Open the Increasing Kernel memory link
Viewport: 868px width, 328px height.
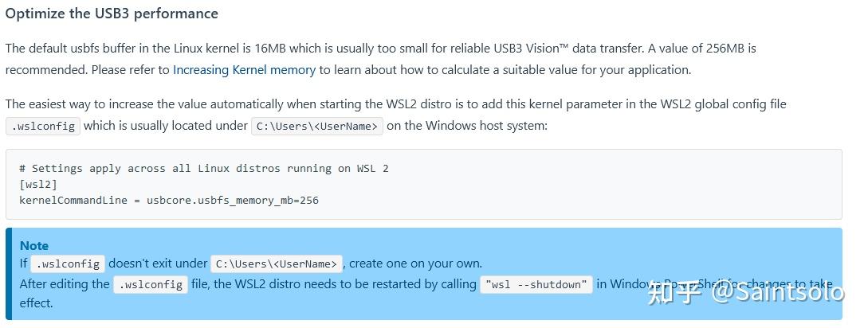[x=244, y=70]
